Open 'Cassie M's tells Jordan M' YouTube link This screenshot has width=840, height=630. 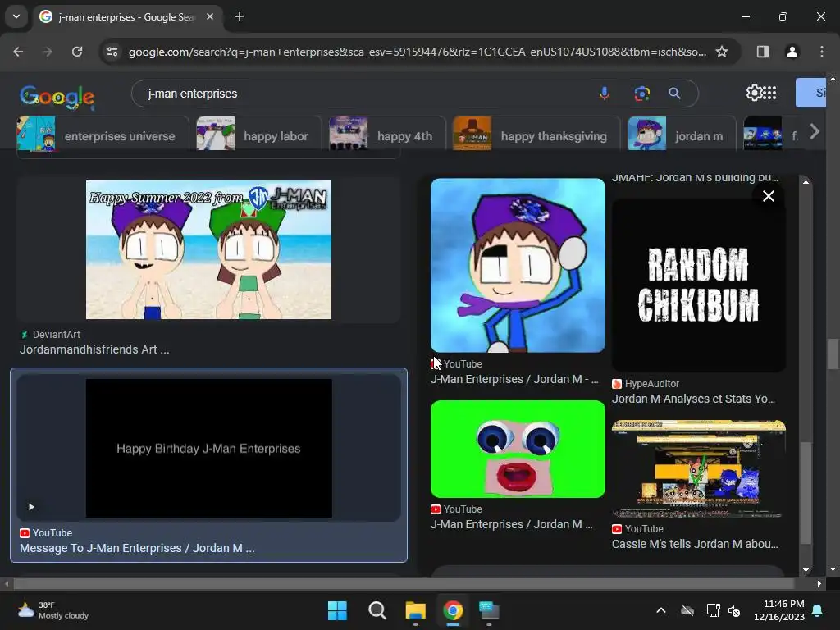click(695, 544)
